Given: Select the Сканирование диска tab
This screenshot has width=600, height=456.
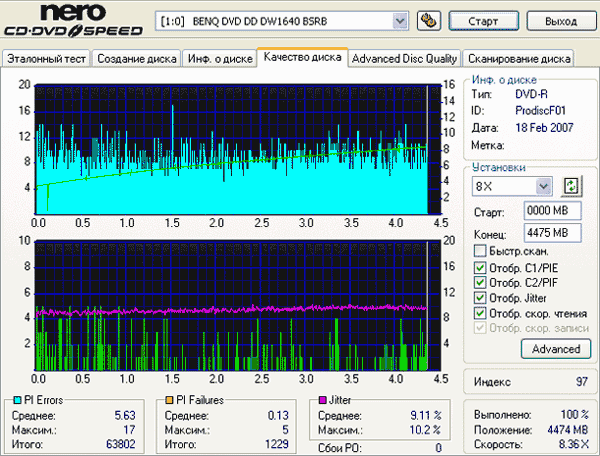Looking at the screenshot, I should tap(520, 58).
